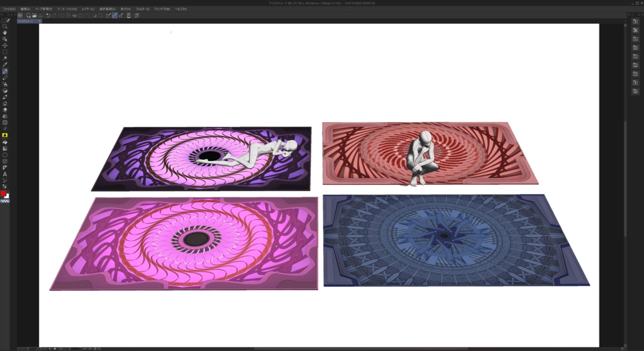Select the highlighted Pen tool
This screenshot has height=351, width=644.
[5, 71]
